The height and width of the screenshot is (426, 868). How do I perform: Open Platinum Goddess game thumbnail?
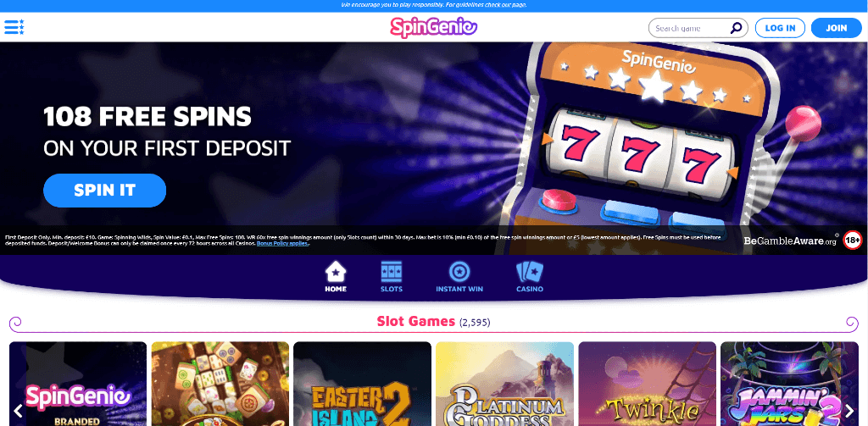click(505, 384)
